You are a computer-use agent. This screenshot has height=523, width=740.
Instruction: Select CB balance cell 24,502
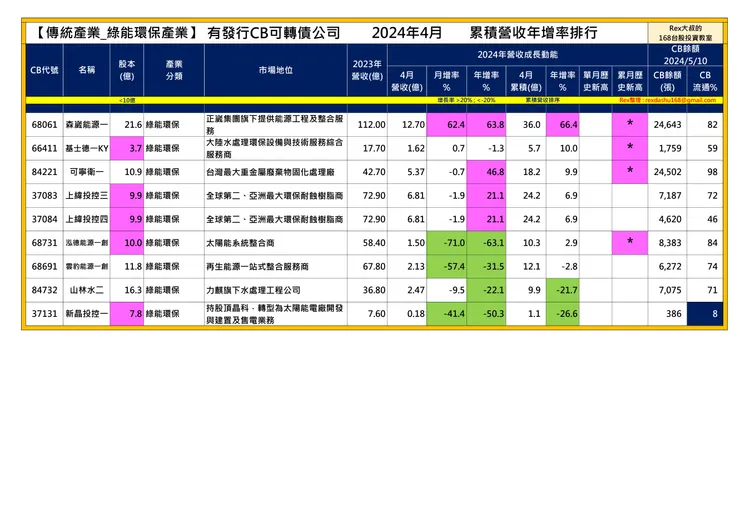click(667, 172)
